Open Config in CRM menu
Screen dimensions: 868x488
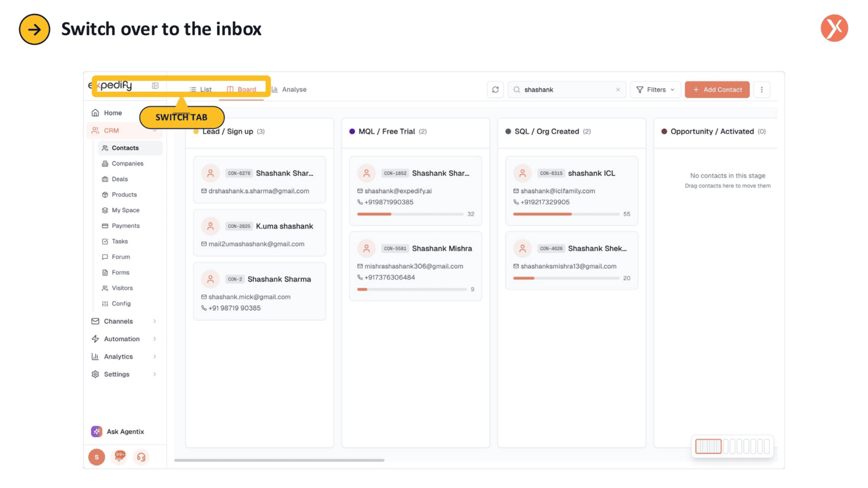(121, 304)
